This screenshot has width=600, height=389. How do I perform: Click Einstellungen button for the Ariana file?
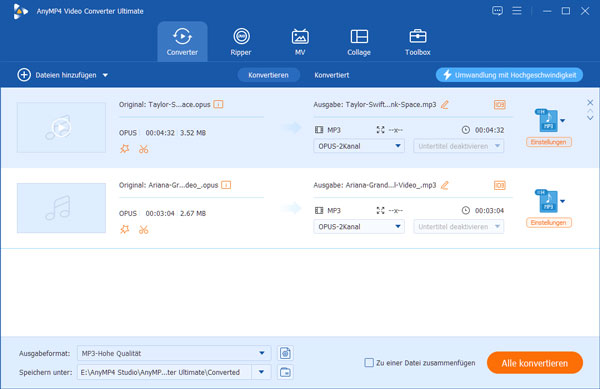(x=549, y=223)
